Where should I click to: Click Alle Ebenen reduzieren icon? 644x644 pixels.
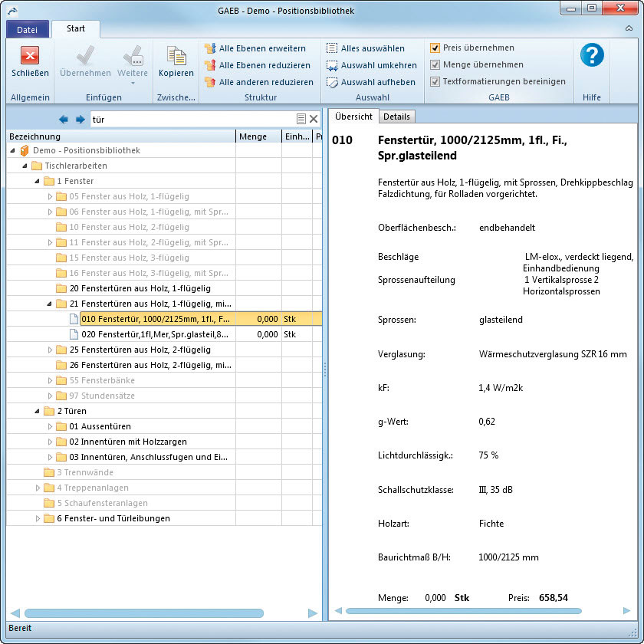click(x=210, y=65)
